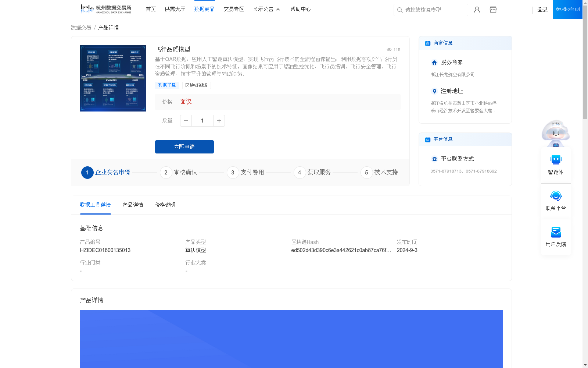This screenshot has height=368, width=588.
Task: Click platform phone number 0571-87918713
Action: tap(446, 171)
